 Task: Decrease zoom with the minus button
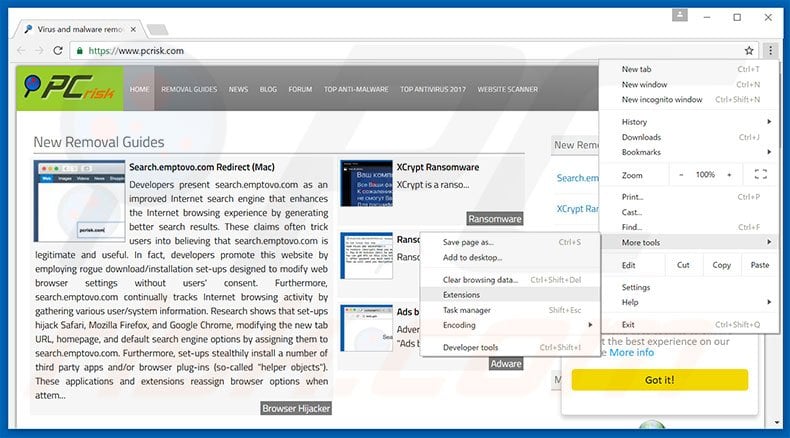pyautogui.click(x=681, y=175)
